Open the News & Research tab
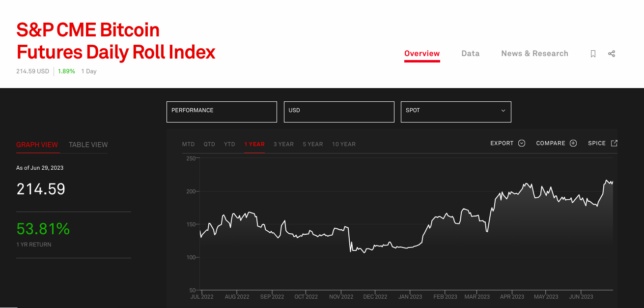The height and width of the screenshot is (308, 644). pos(534,54)
